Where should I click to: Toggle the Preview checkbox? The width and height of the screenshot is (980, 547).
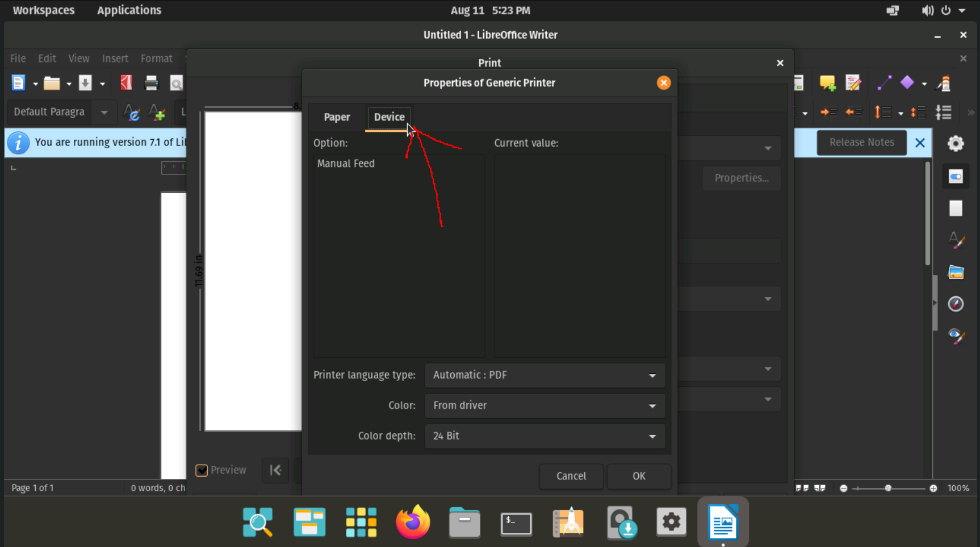[202, 470]
